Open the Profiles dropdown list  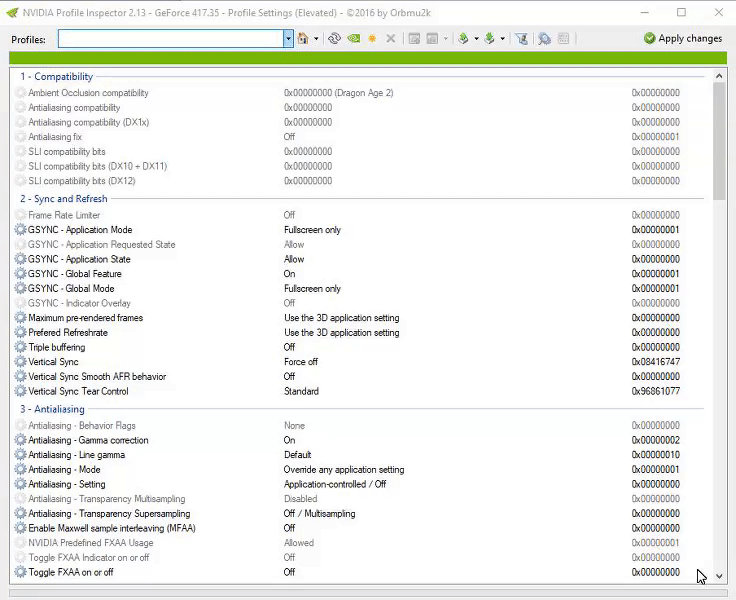[x=288, y=38]
